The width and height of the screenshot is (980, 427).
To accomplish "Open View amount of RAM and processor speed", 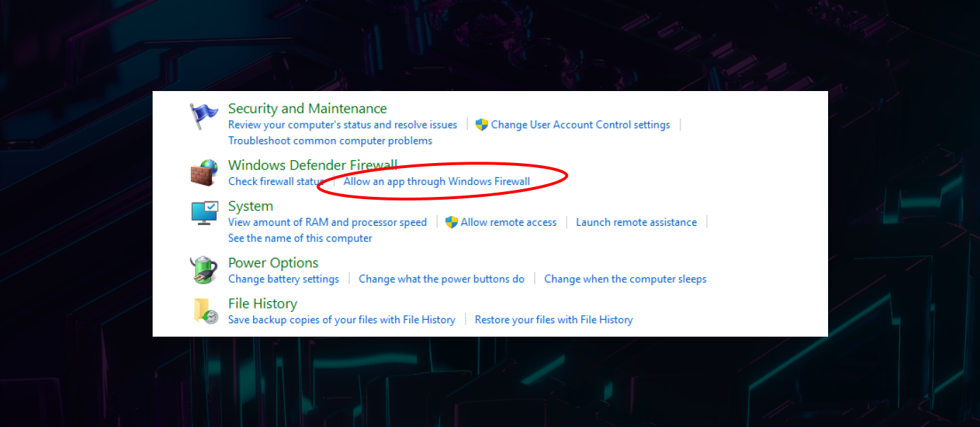I will click(x=327, y=222).
